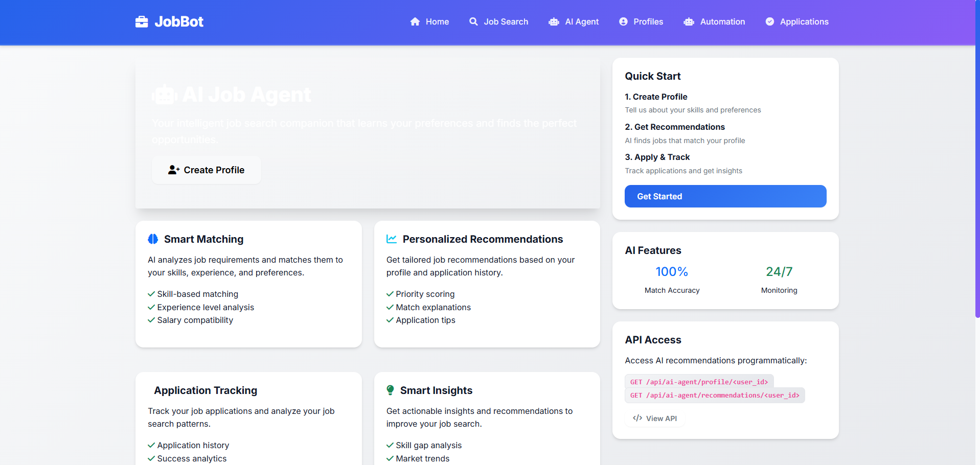Open the View API panel
This screenshot has height=465, width=980.
coord(654,418)
